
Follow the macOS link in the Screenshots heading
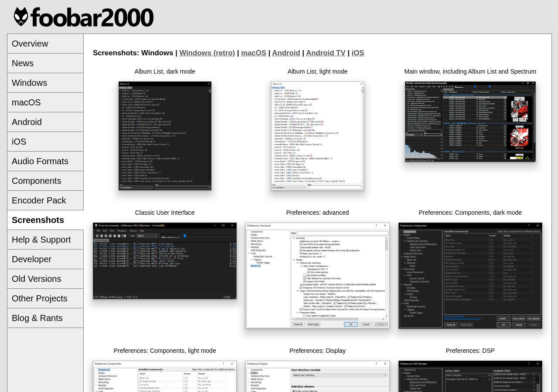point(254,53)
